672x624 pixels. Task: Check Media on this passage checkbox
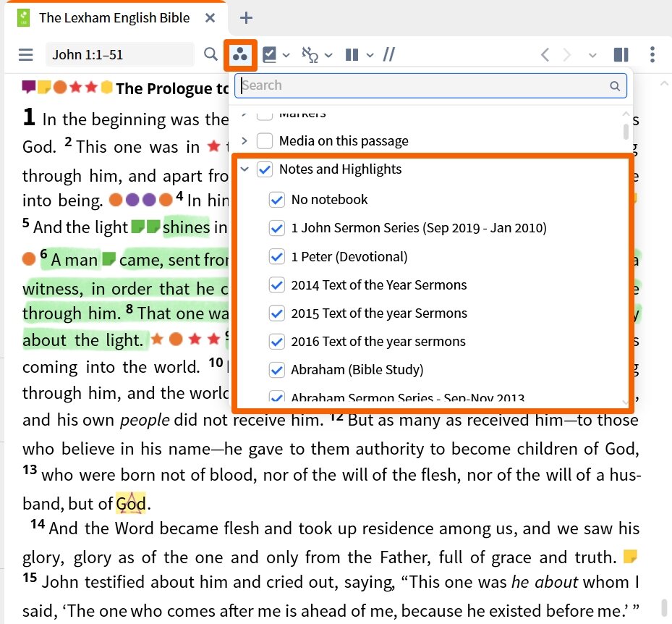point(265,140)
